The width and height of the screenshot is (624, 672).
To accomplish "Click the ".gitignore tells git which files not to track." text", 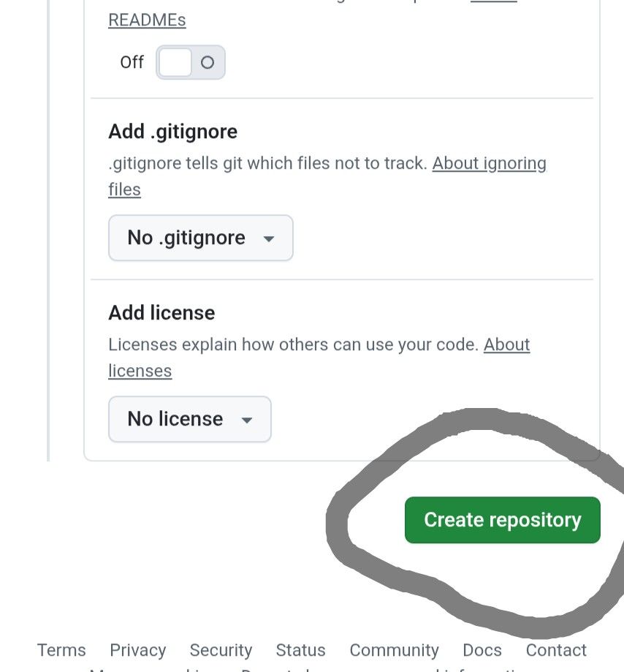I will pos(267,163).
